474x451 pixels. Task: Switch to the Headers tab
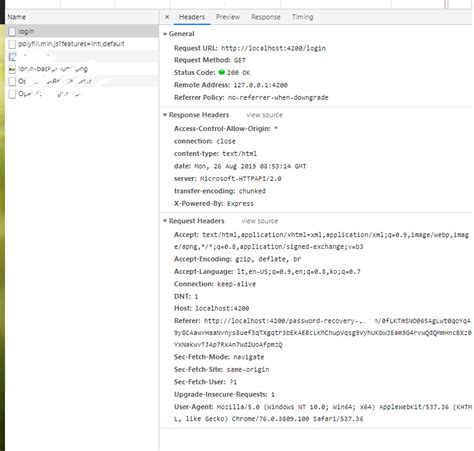coord(192,17)
